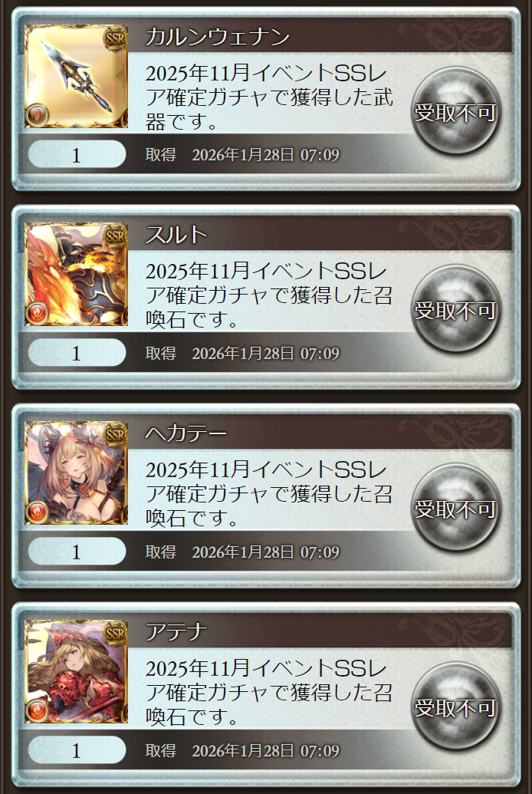Open the カルンウェナン weapon thumbnail

(76, 76)
